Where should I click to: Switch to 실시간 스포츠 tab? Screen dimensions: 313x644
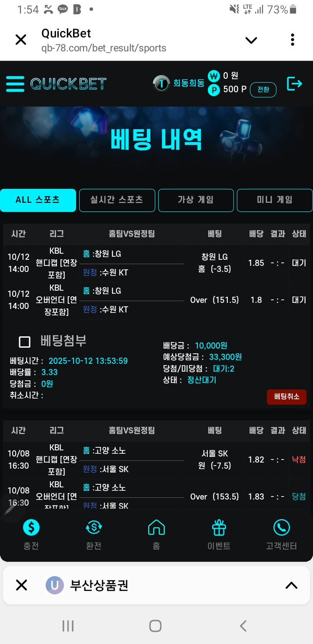117,200
